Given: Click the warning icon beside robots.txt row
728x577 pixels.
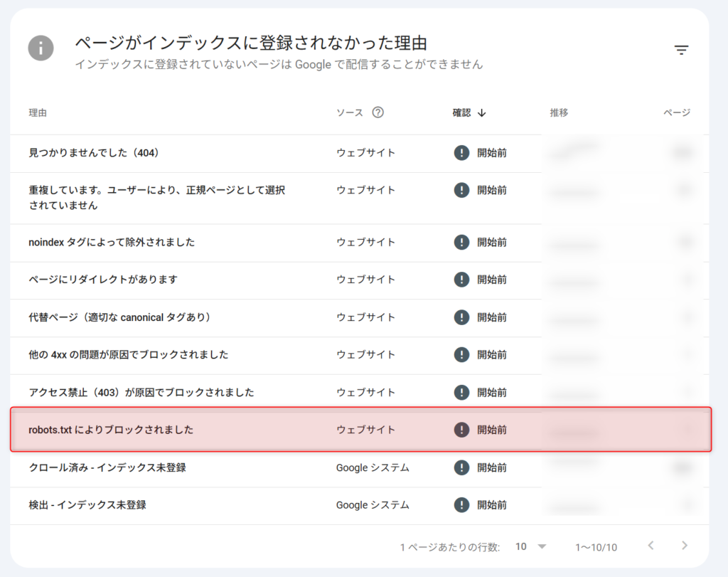Looking at the screenshot, I should 461,430.
